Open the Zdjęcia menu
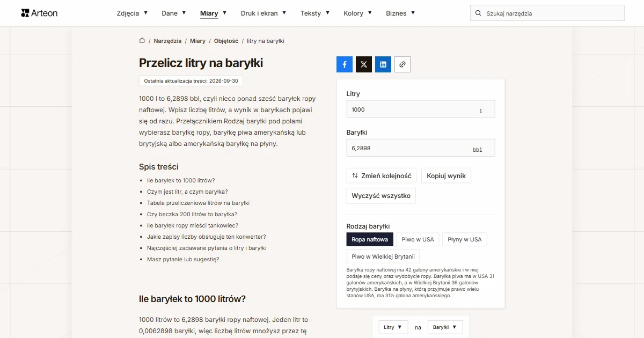The image size is (644, 338). pos(132,13)
